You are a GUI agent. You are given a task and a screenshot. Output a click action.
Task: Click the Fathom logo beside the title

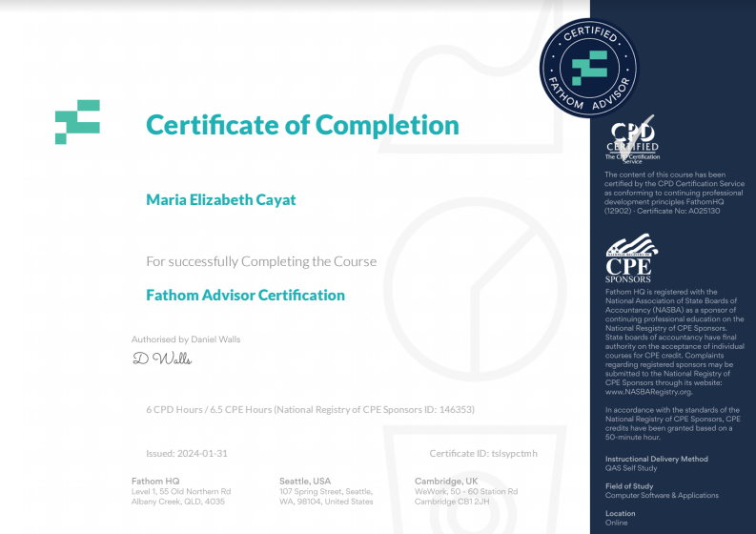(77, 122)
